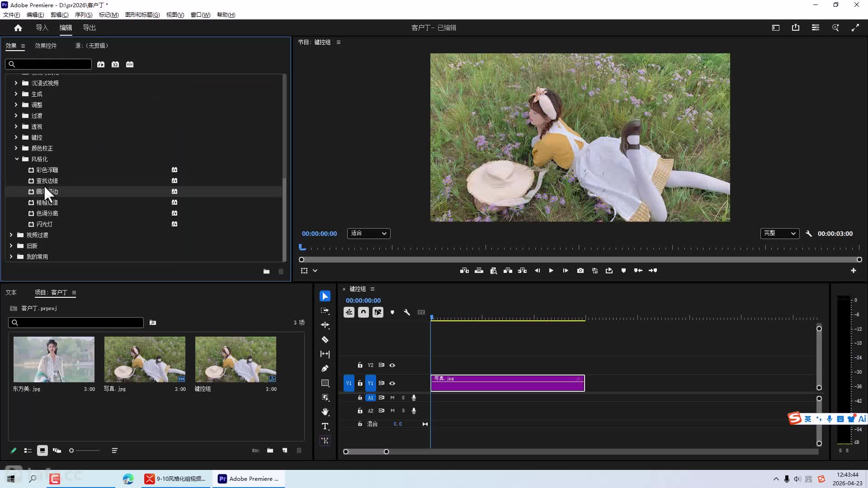Click the New Bin icon in Project panel
Viewport: 868px width, 488px height.
click(x=270, y=450)
